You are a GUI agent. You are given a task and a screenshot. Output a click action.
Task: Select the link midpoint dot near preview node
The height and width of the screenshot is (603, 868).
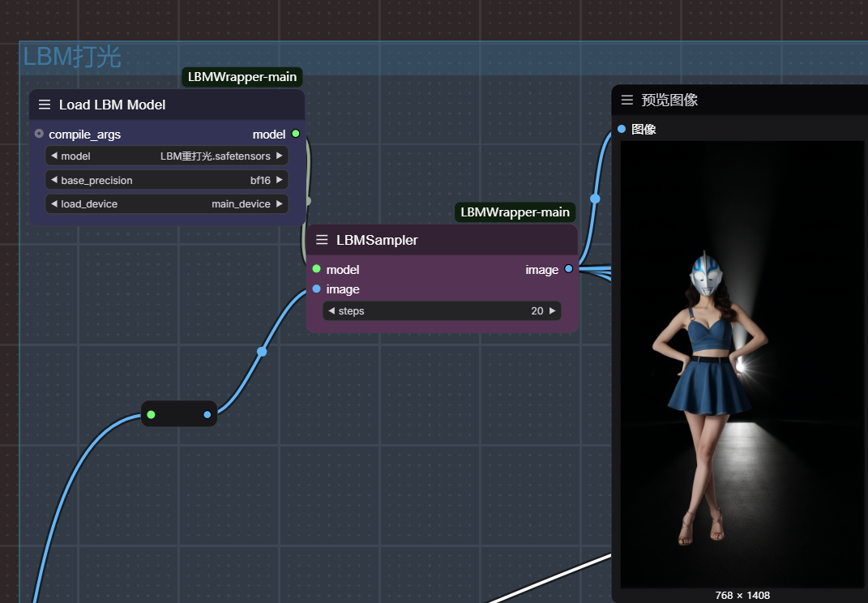(x=595, y=199)
